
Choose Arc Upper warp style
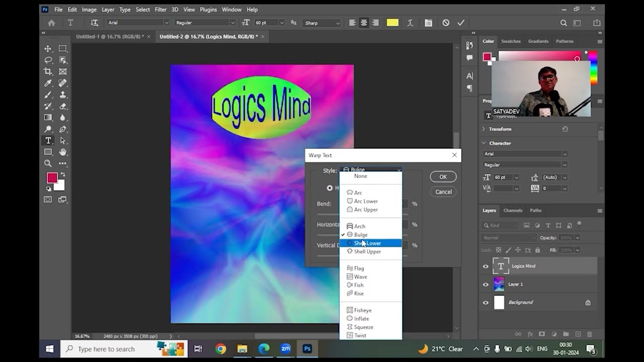(371, 210)
